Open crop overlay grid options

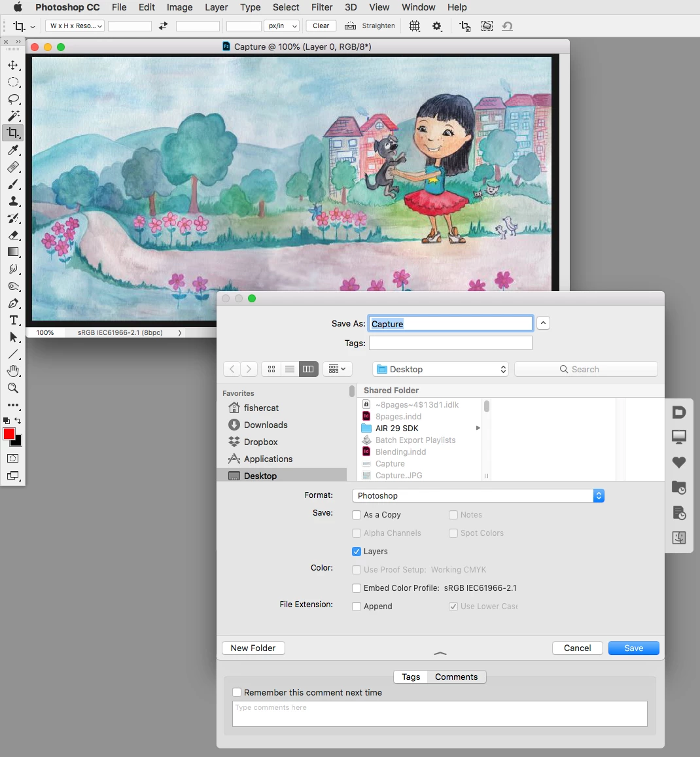pyautogui.click(x=414, y=26)
